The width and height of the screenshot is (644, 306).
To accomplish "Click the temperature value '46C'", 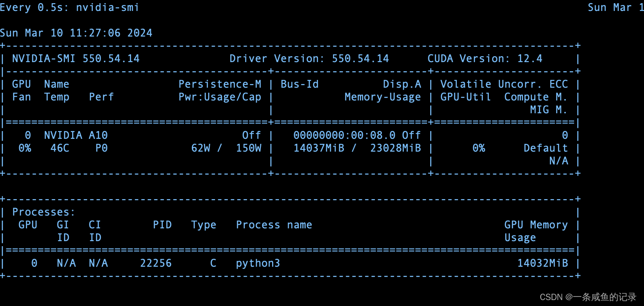I will click(x=60, y=148).
